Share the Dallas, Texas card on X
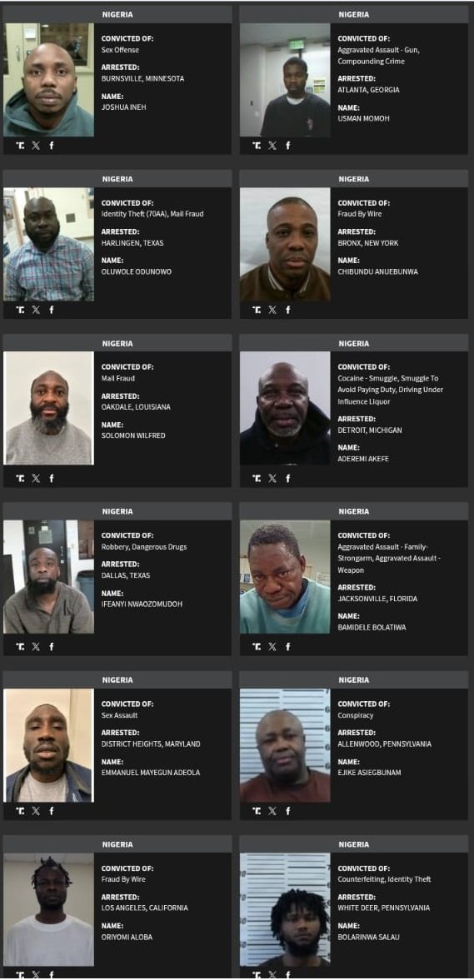The width and height of the screenshot is (474, 980). [36, 646]
